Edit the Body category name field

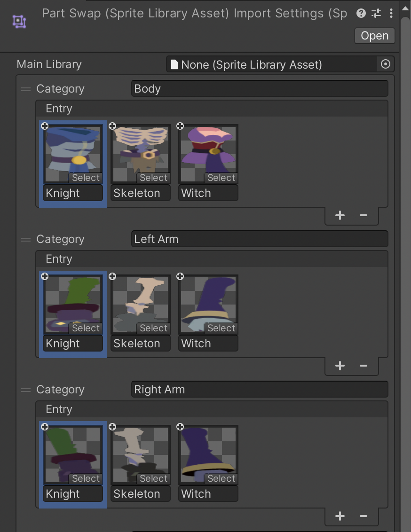(260, 89)
